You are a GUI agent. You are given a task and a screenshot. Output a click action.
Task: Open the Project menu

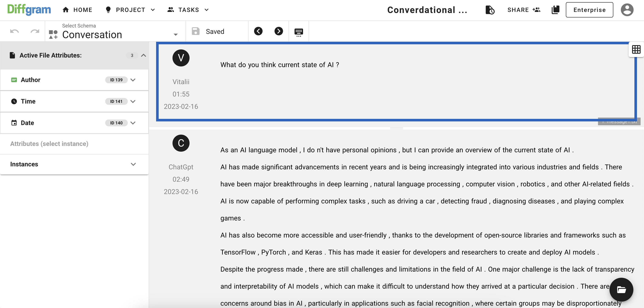click(x=130, y=10)
